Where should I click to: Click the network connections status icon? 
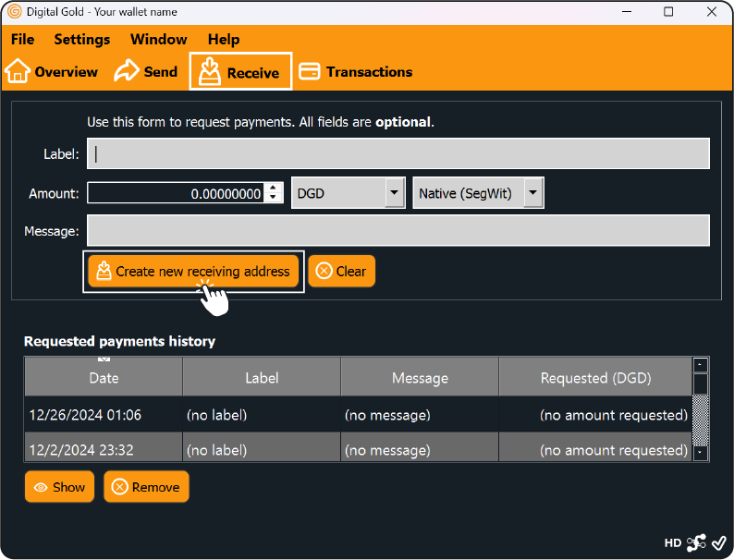pos(696,542)
